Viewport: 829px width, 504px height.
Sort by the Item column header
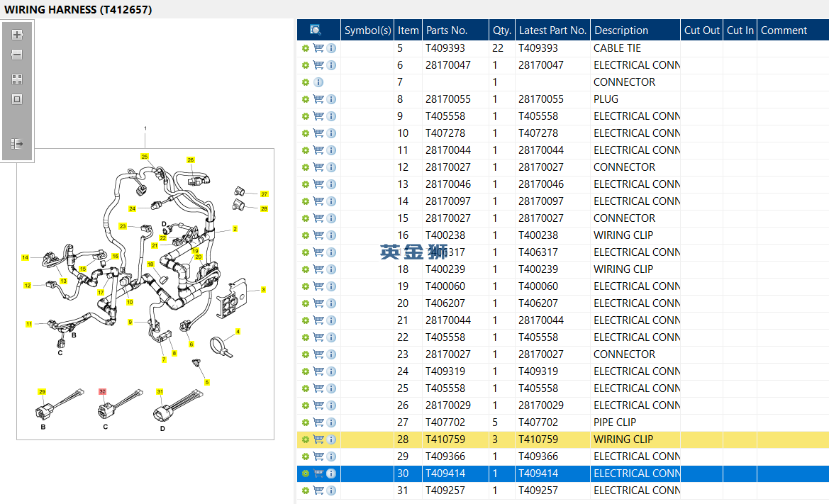coord(408,30)
